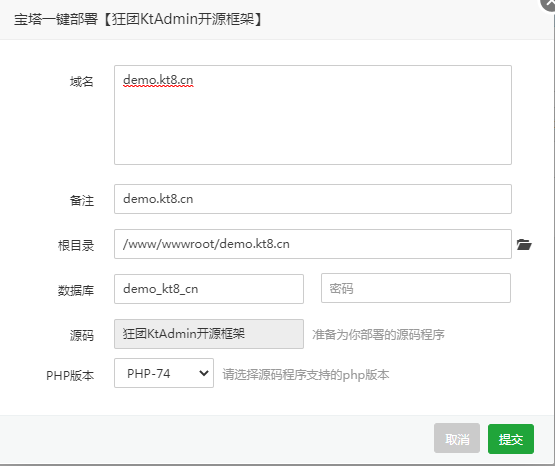Submit the deployment with 提交 button
The width and height of the screenshot is (555, 466).
coord(511,439)
